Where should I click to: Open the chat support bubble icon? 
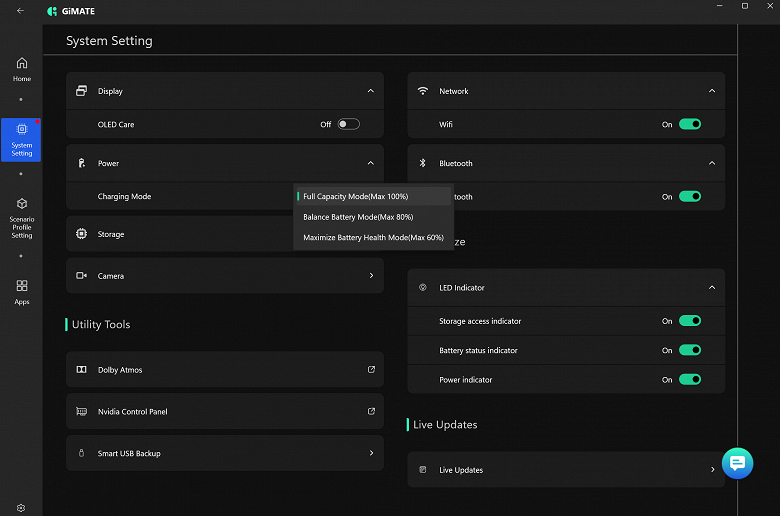pos(737,463)
